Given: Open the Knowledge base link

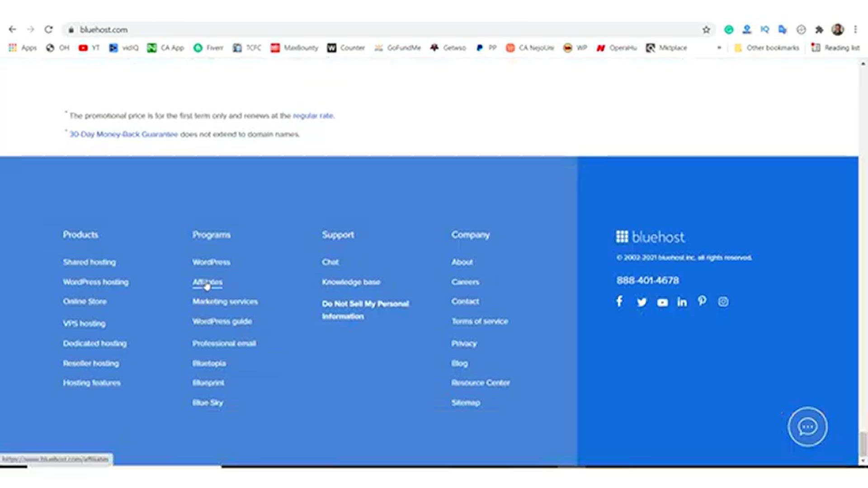Looking at the screenshot, I should 351,282.
